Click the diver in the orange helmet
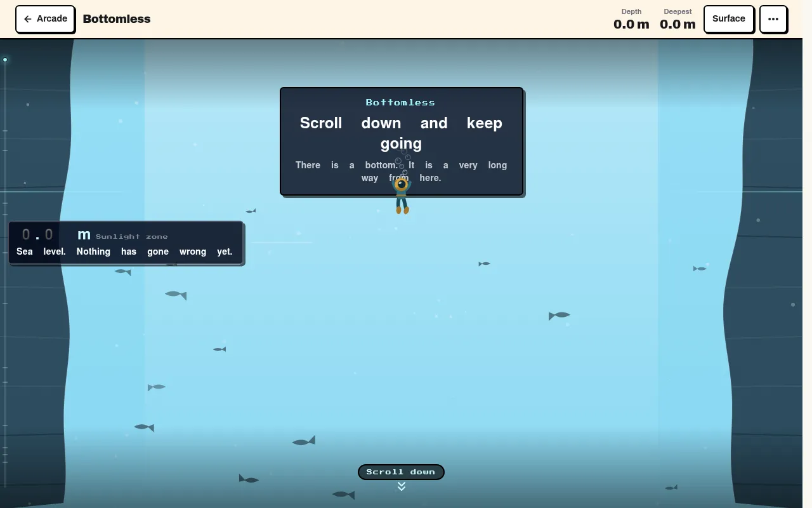This screenshot has width=812, height=508. (402, 195)
